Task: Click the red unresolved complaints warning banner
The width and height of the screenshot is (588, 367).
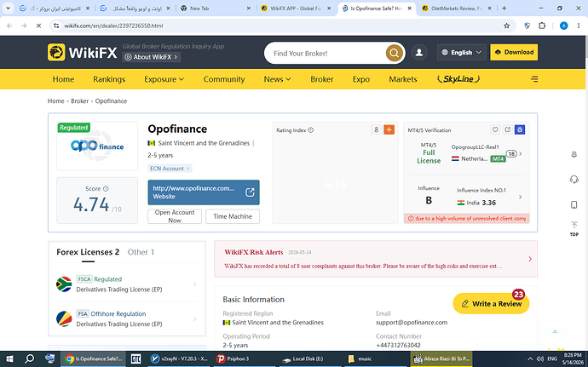Action: click(x=466, y=218)
